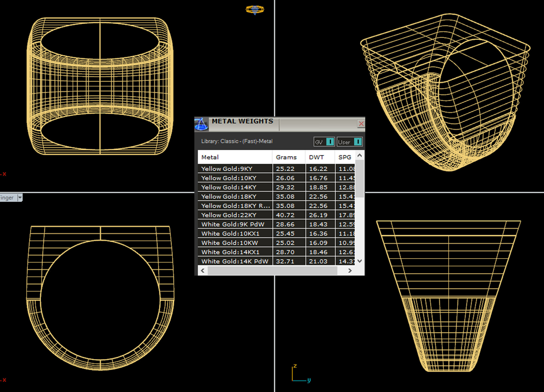Viewport: 544px width, 392px height.
Task: Click the 32.71 grams value
Action: (285, 261)
